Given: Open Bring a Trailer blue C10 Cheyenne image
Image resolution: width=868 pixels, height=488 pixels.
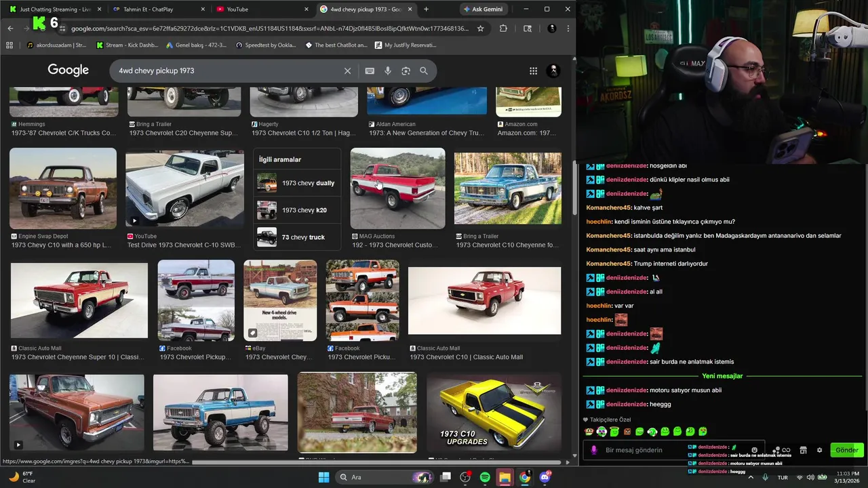Looking at the screenshot, I should 507,188.
